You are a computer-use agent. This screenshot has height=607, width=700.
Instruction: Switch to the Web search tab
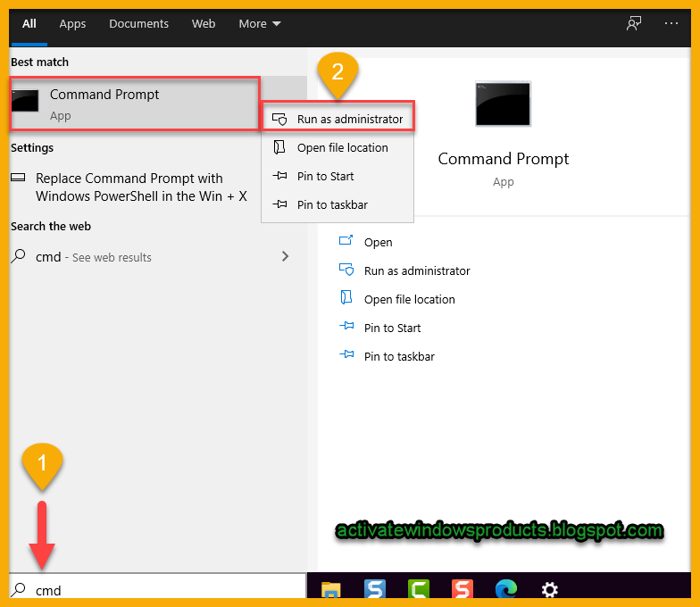pyautogui.click(x=204, y=23)
